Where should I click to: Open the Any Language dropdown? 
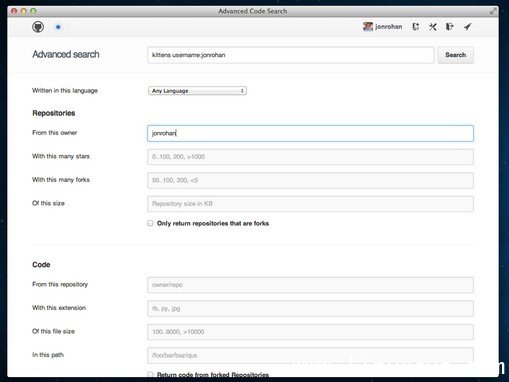pyautogui.click(x=197, y=91)
